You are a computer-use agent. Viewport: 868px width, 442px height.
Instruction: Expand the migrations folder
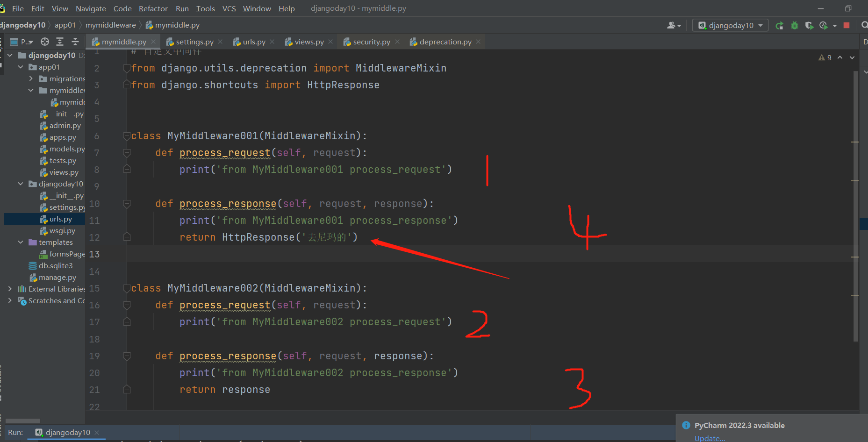(x=31, y=78)
